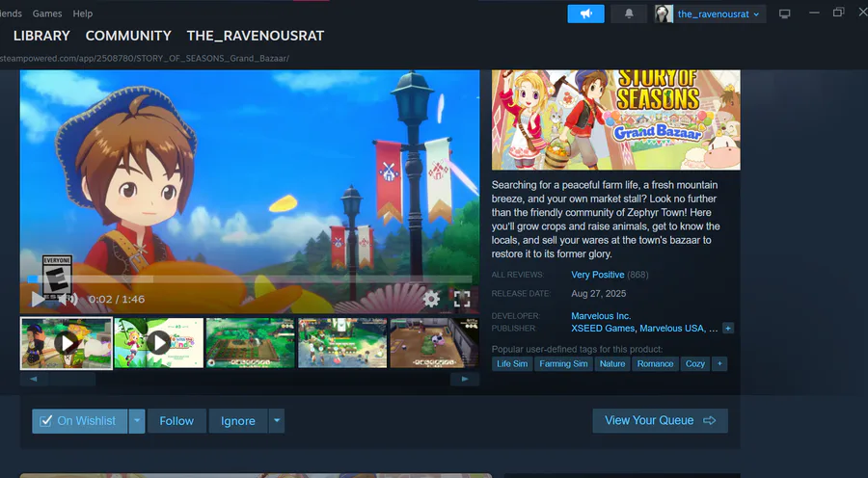Click View Your Queue button
This screenshot has width=868, height=478.
pyautogui.click(x=660, y=420)
